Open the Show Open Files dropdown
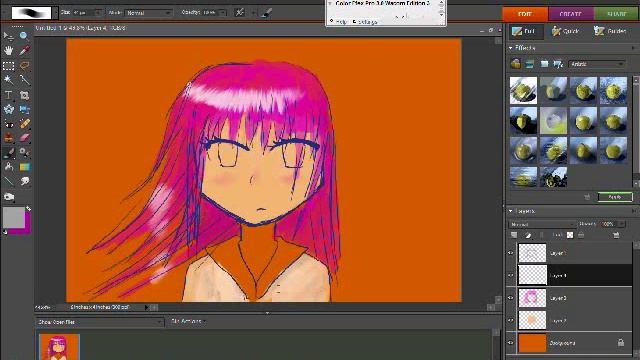 pyautogui.click(x=100, y=322)
